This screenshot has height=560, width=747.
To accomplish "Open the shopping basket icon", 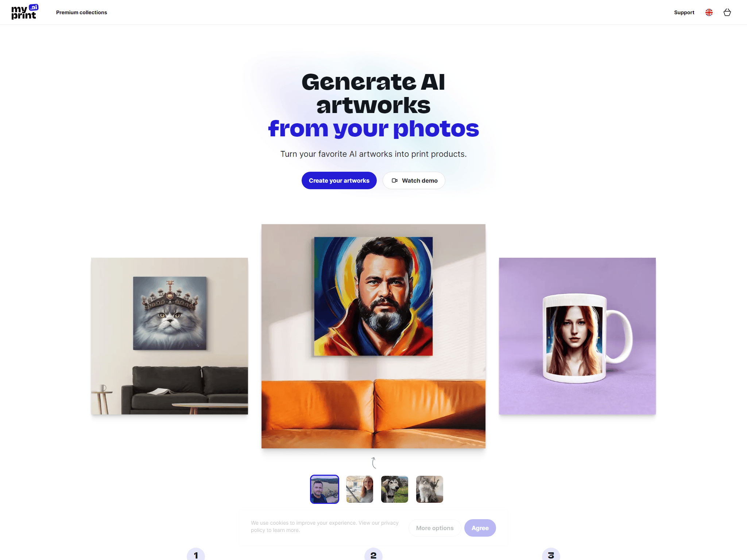I will 727,12.
